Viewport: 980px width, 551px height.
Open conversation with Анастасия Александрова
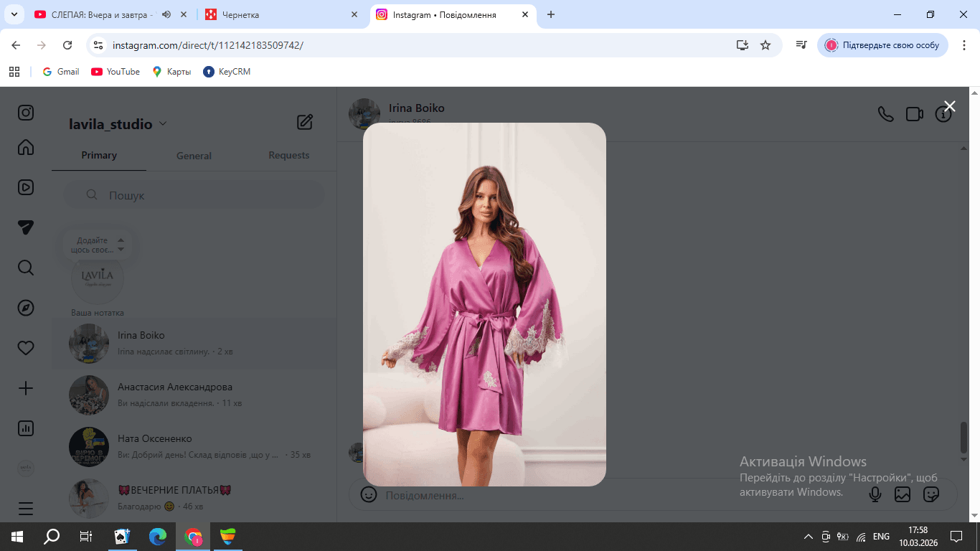pos(194,395)
